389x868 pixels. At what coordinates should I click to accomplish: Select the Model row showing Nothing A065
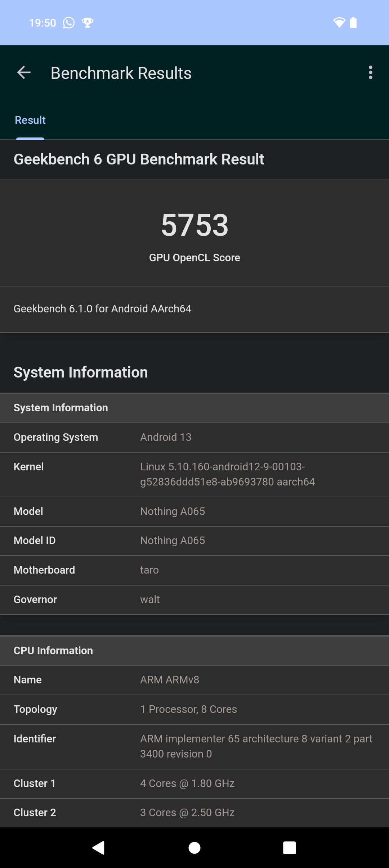194,511
